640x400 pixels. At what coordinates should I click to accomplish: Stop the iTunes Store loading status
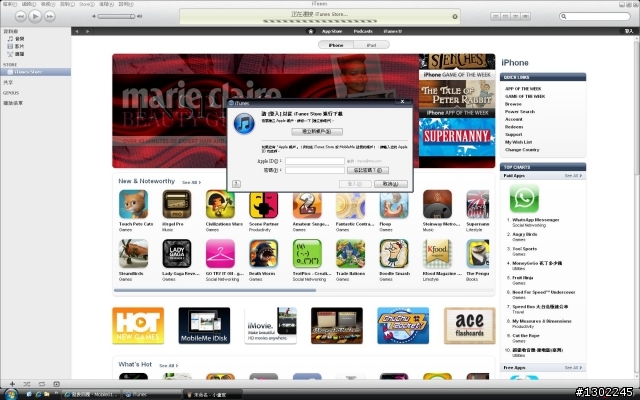click(x=455, y=16)
